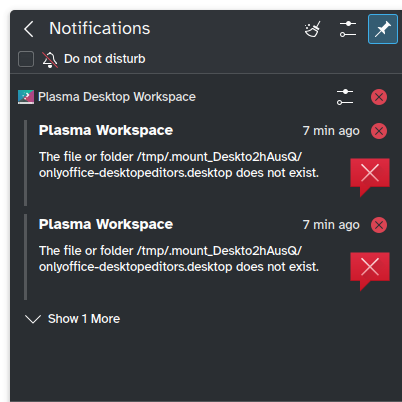Click the first Plasma Workspace notification title

tap(106, 130)
